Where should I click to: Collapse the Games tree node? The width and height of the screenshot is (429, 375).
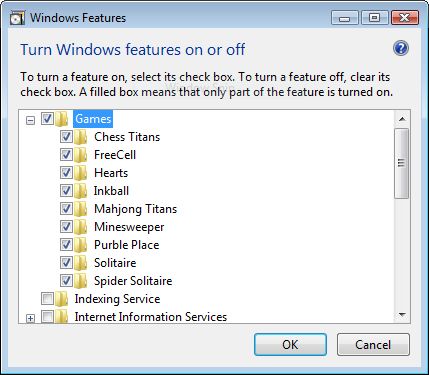tap(30, 120)
